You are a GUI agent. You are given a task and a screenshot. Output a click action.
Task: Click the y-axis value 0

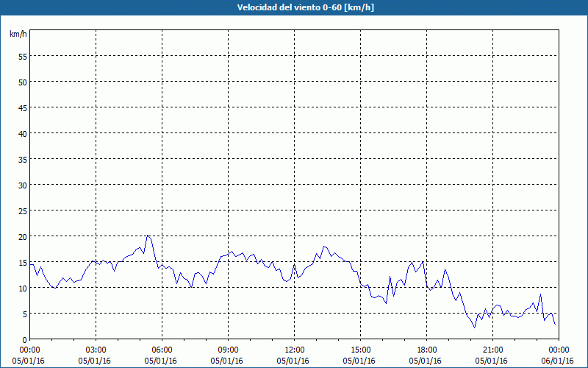coord(25,340)
